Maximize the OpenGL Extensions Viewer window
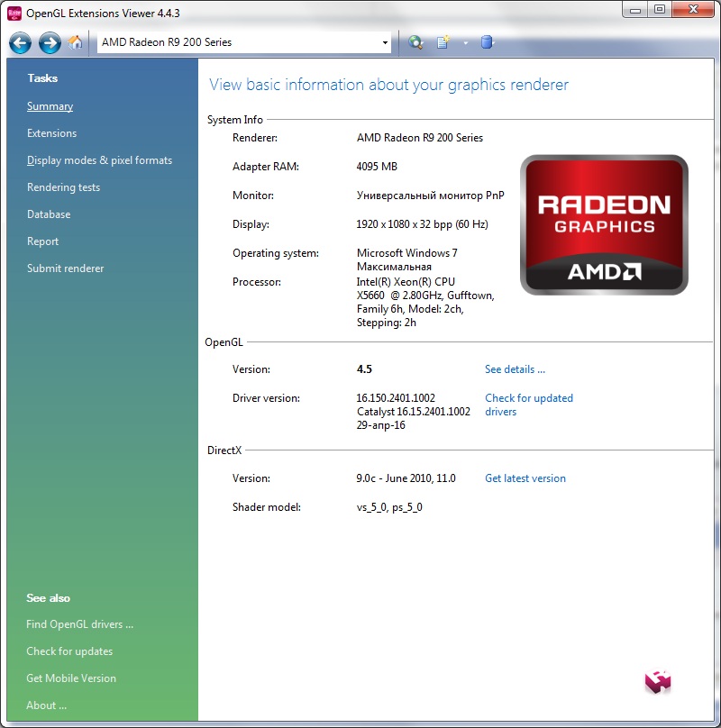 click(659, 10)
